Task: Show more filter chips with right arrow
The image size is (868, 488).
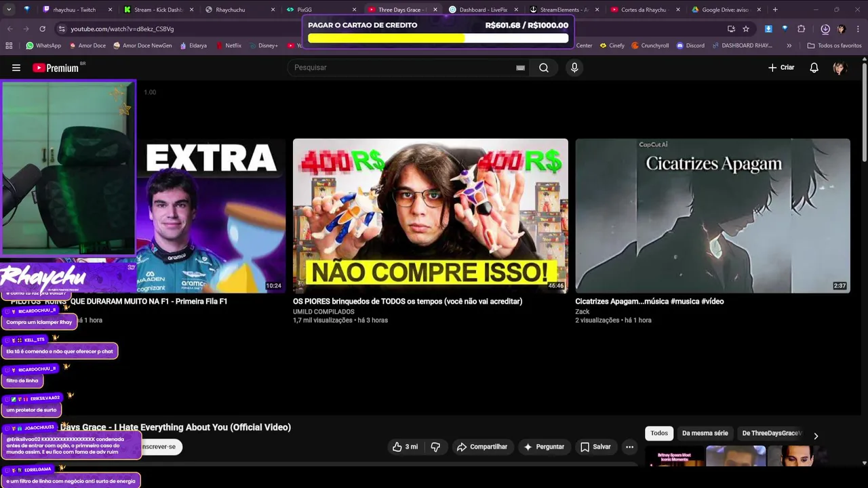Action: [x=816, y=436]
